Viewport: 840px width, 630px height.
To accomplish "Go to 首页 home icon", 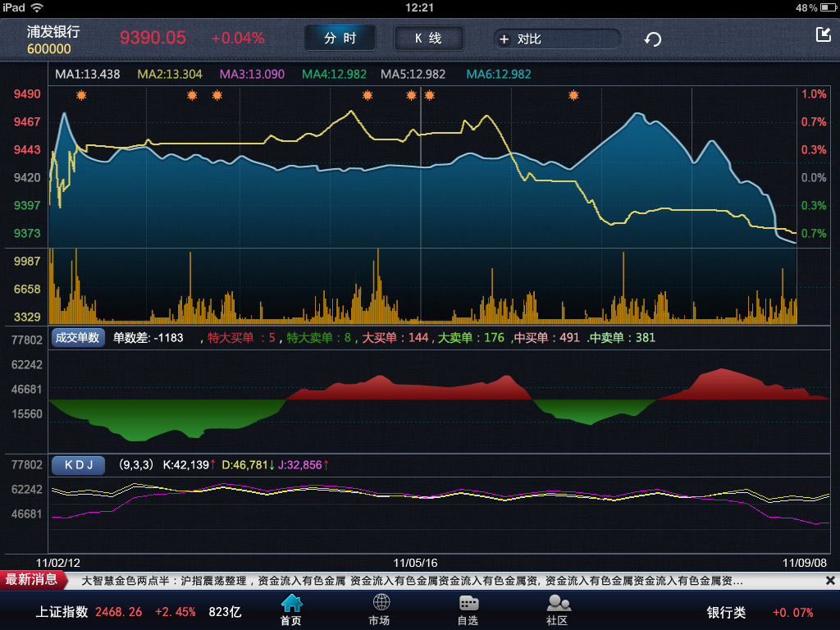I will click(x=291, y=609).
